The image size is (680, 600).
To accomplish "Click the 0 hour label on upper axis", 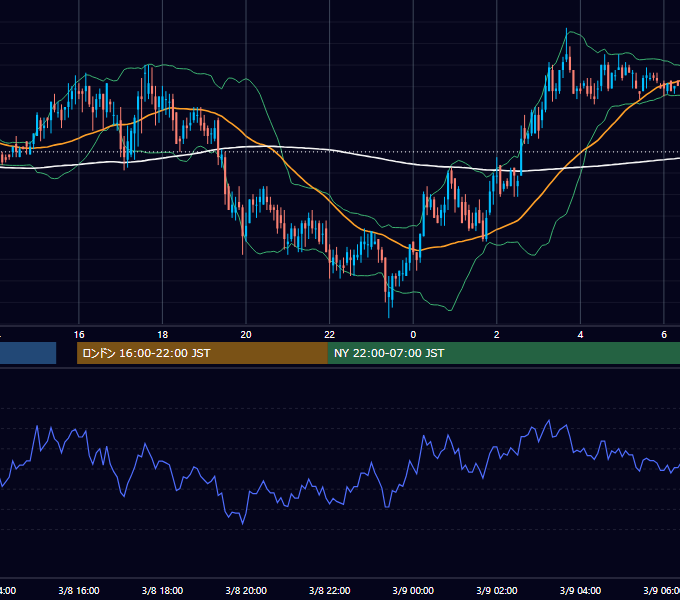I will [413, 335].
